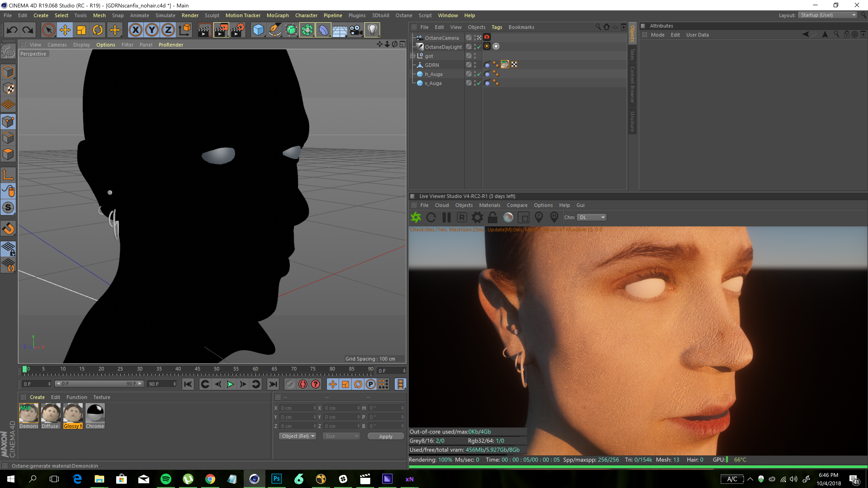Select the Move tool in toolbar
Screen dimensions: 868x488
tap(65, 30)
